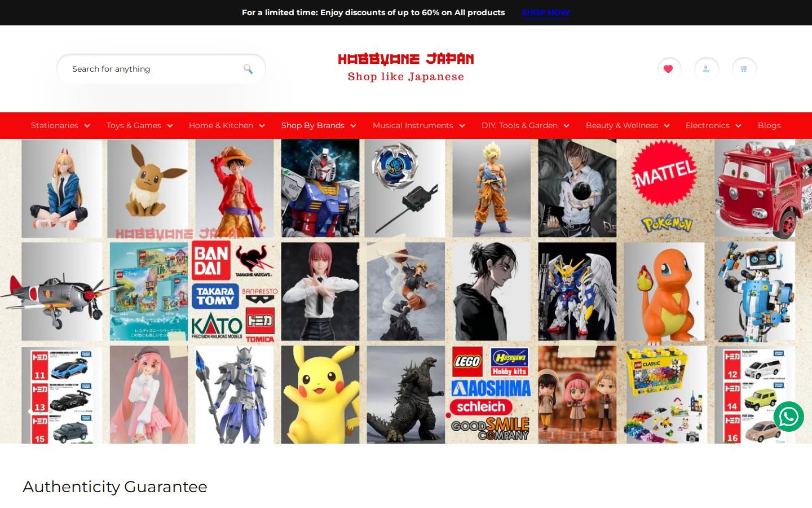Click the LEGO Boost robot image
Viewport: 812px width, 508px height.
[754, 292]
